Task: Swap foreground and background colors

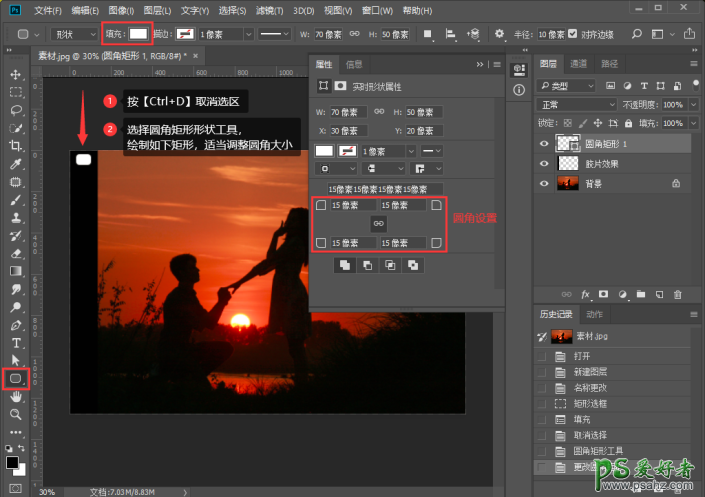Action: click(x=21, y=448)
